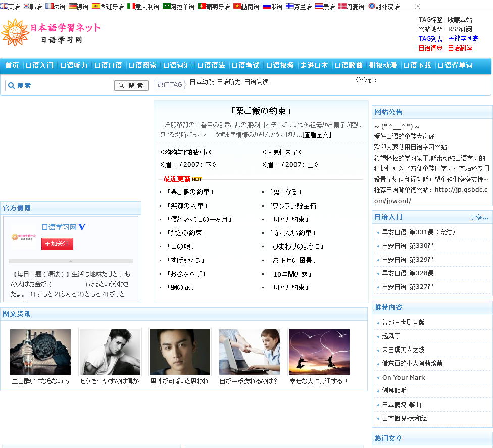Open 首页 in the navigation bar
The height and width of the screenshot is (448, 493).
tap(12, 65)
